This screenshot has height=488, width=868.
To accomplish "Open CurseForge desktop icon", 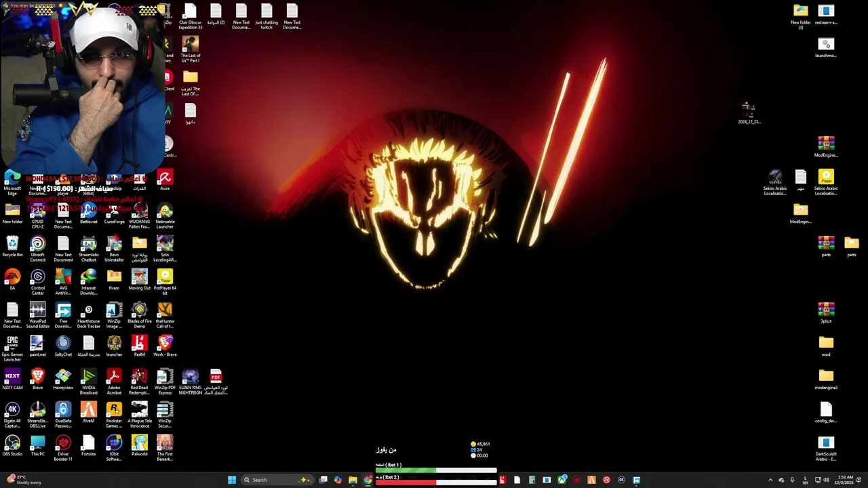I will coord(114,213).
